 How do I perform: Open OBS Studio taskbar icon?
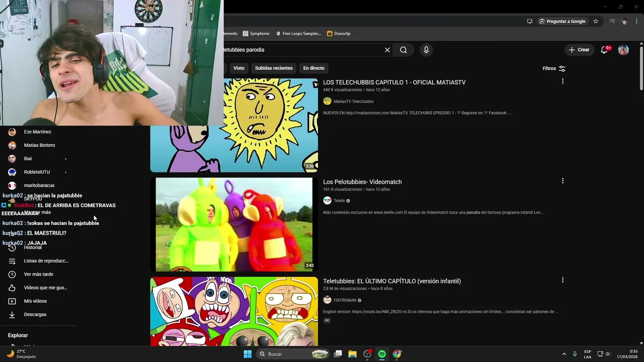pyautogui.click(x=367, y=354)
